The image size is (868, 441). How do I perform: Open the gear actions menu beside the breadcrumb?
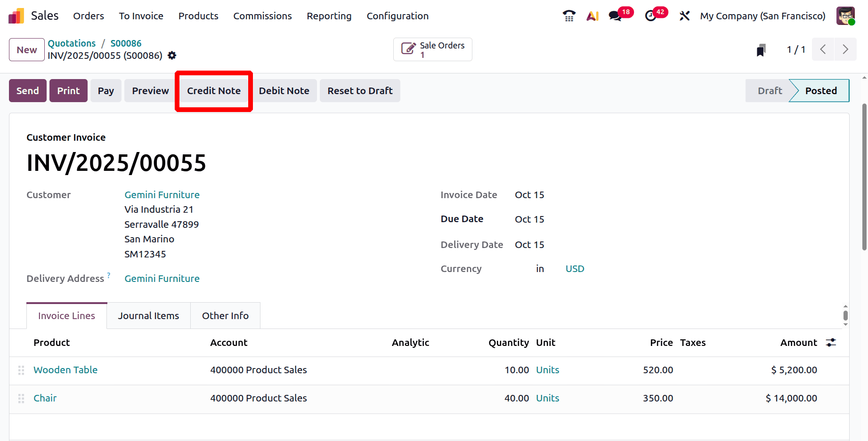coord(172,56)
